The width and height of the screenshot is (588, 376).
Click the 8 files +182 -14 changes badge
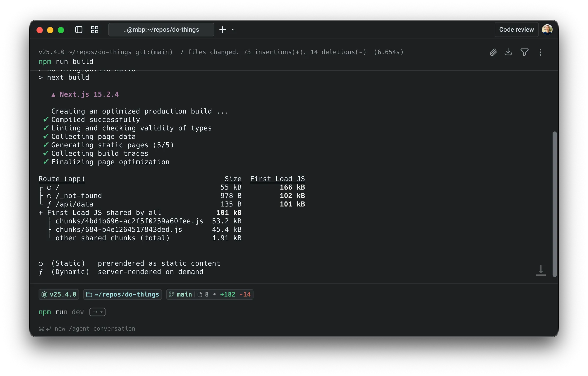click(x=225, y=294)
